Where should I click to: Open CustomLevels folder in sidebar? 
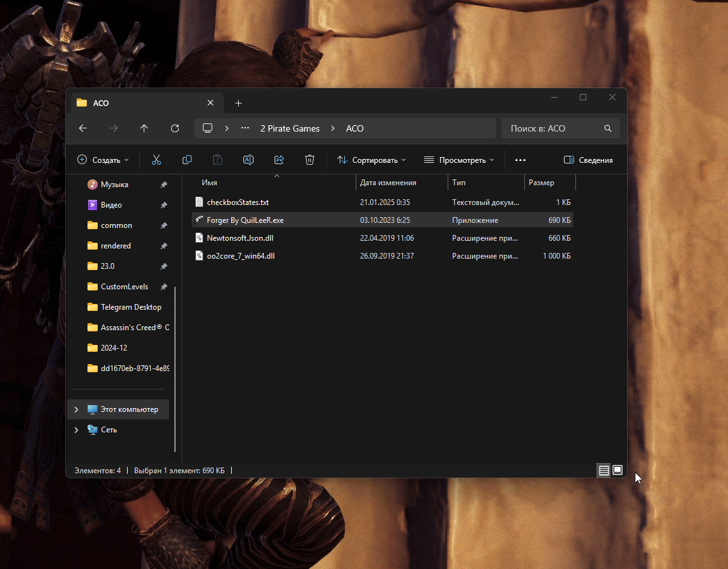click(125, 287)
